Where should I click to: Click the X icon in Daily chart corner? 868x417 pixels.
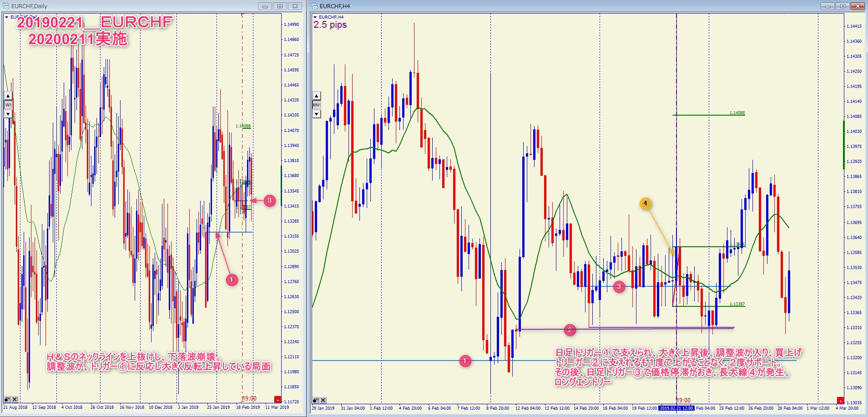pyautogui.click(x=15, y=399)
